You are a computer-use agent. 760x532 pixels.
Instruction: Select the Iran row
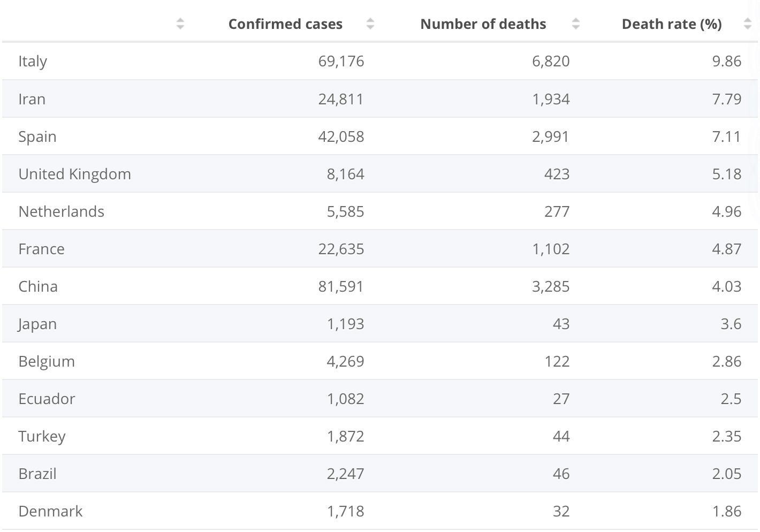pyautogui.click(x=32, y=99)
